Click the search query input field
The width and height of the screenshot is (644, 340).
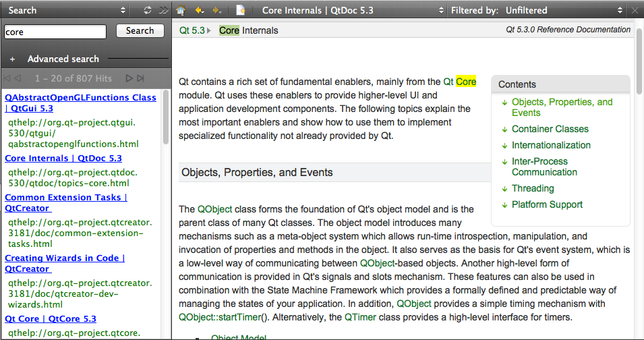click(x=55, y=32)
